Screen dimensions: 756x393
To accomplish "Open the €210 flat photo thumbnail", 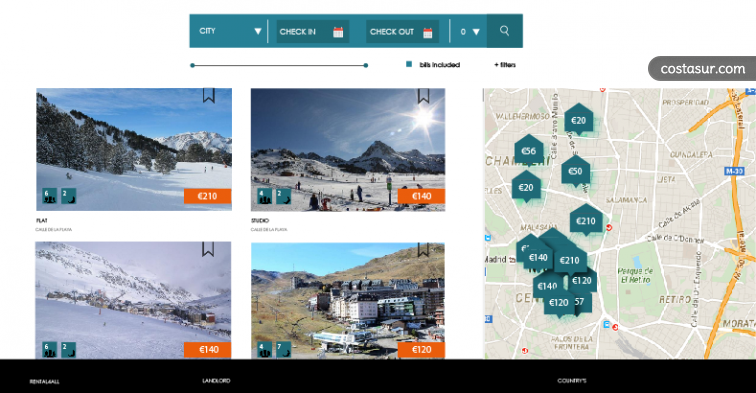I will 134,149.
